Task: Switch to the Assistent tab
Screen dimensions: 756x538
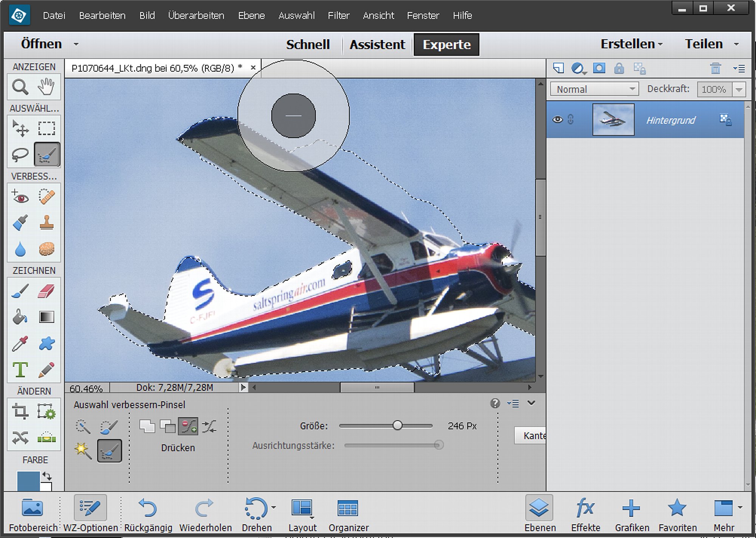Action: (x=377, y=45)
